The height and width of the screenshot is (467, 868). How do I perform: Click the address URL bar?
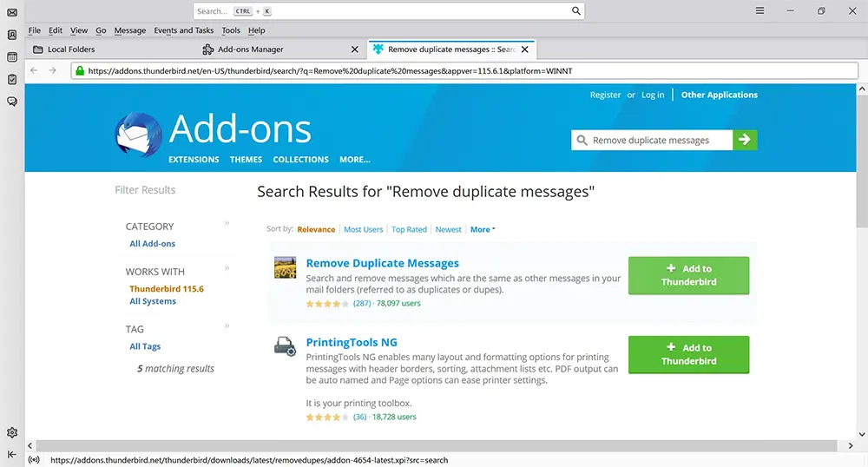pos(464,71)
